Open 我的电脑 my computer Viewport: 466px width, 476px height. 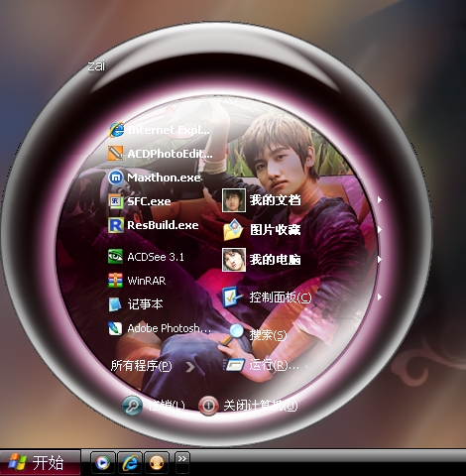pos(262,260)
